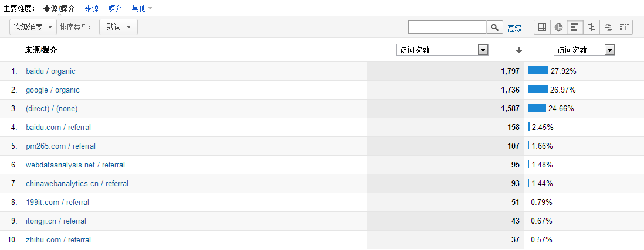The width and height of the screenshot is (644, 250).
Task: Open the baidu / organic row link
Action: tap(50, 71)
